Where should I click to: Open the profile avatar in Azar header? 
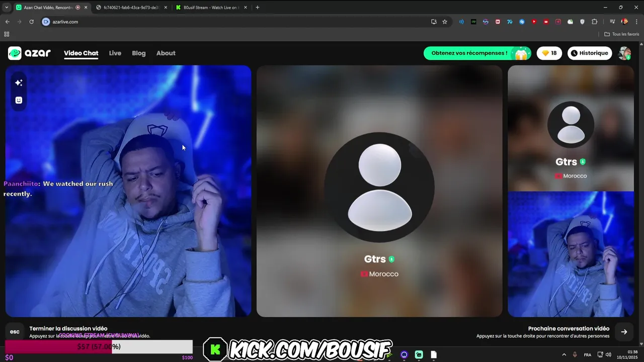coord(624,53)
